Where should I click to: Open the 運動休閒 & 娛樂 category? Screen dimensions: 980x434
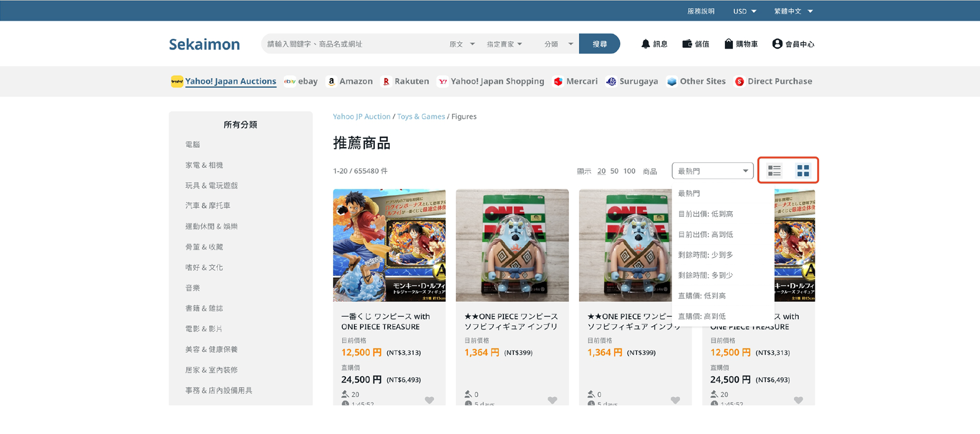[x=211, y=226]
